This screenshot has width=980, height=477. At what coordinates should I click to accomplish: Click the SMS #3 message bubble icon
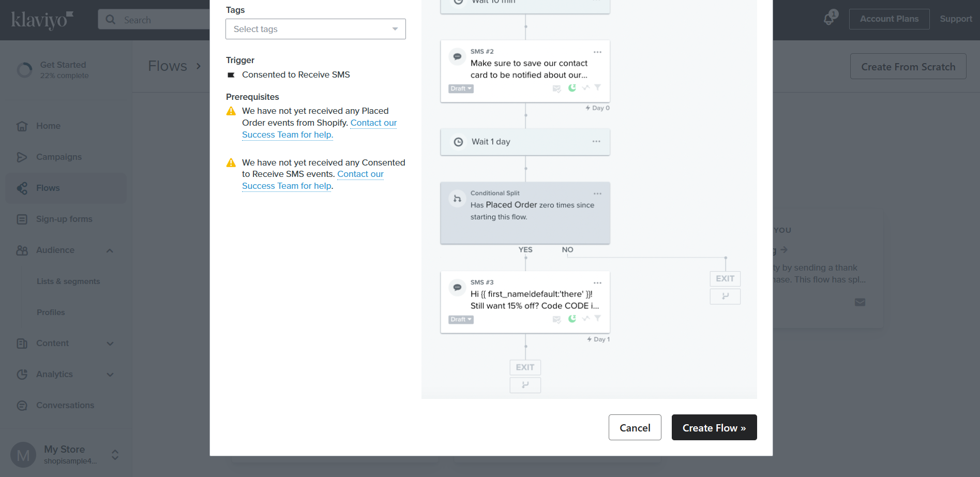pyautogui.click(x=457, y=287)
